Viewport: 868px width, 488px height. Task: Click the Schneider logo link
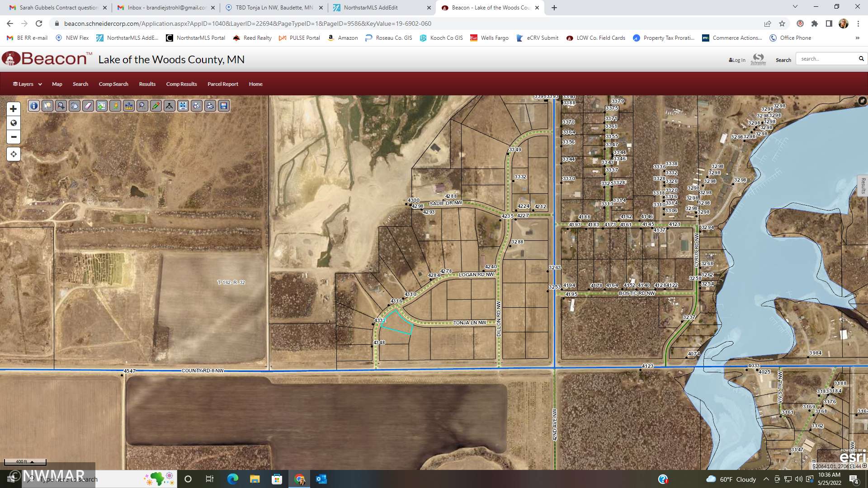pyautogui.click(x=758, y=59)
